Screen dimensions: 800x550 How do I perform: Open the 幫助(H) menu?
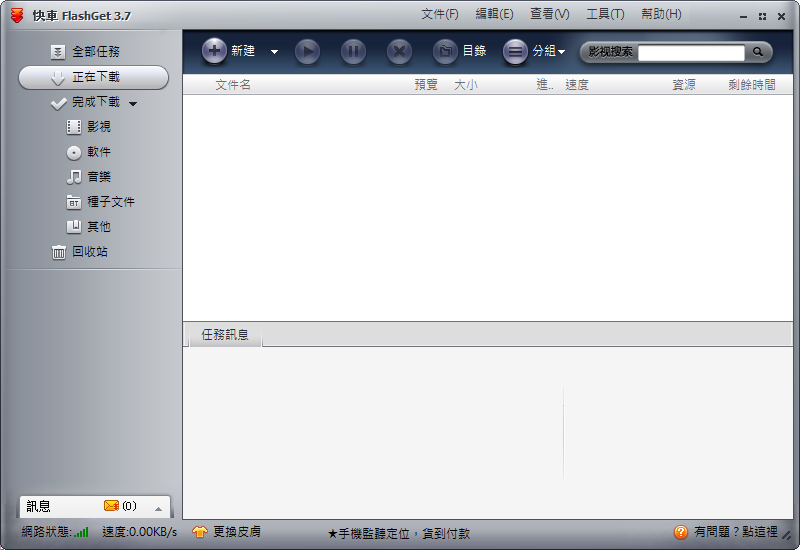pyautogui.click(x=661, y=14)
